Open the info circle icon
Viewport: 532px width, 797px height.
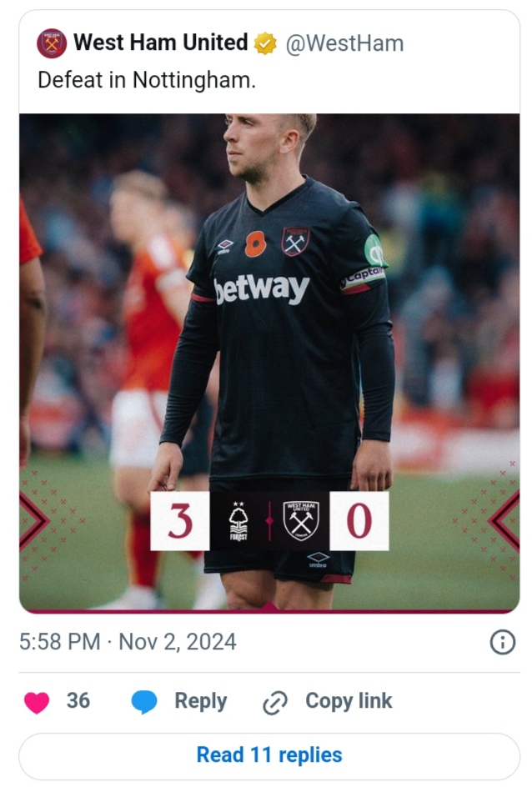tap(502, 642)
